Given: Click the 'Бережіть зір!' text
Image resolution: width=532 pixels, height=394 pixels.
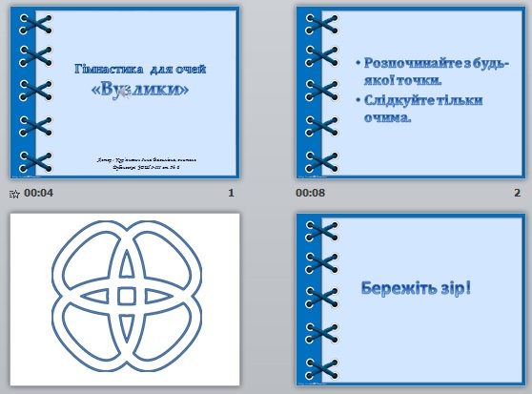Looking at the screenshot, I should [416, 288].
